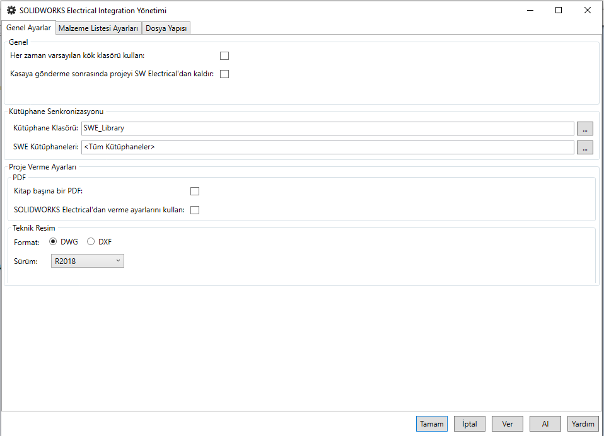This screenshot has width=604, height=436.
Task: Minimize the Integration Yönetimi window
Action: [530, 10]
